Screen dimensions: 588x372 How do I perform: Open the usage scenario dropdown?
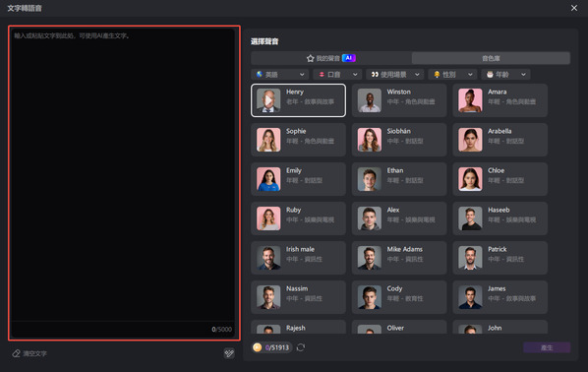tap(395, 75)
